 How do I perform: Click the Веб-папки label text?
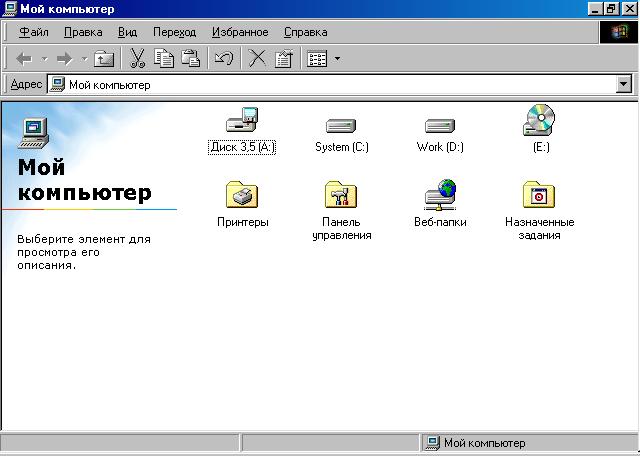coord(440,222)
